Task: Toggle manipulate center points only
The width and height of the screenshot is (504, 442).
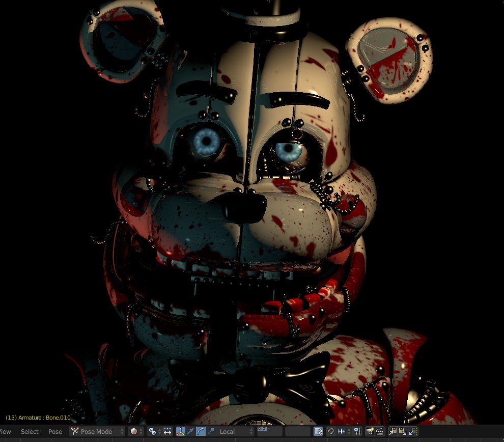Action: click(167, 431)
